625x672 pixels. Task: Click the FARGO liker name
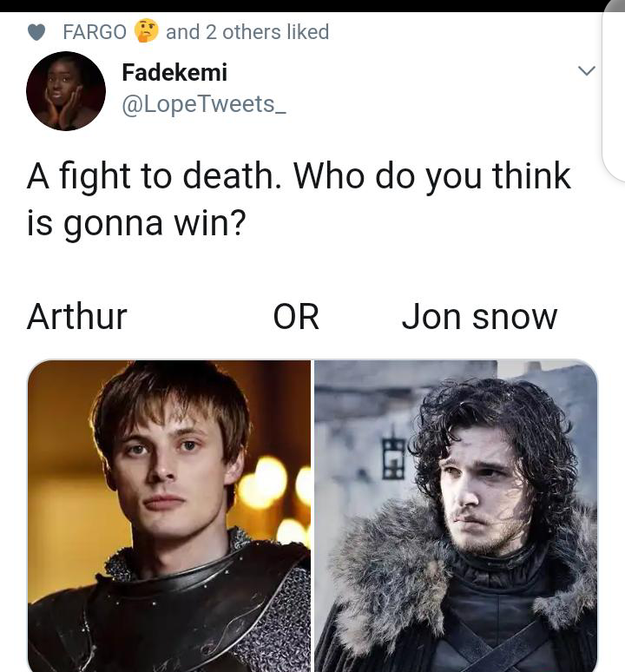(95, 32)
